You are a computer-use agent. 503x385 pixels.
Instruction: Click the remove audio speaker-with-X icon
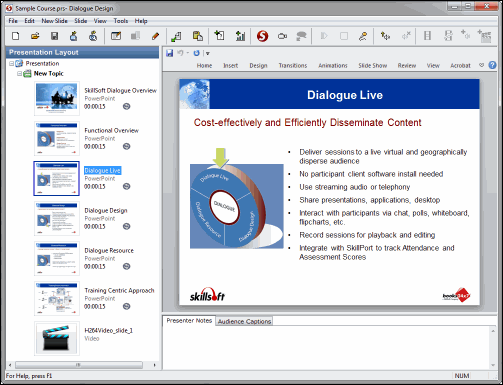(x=406, y=35)
